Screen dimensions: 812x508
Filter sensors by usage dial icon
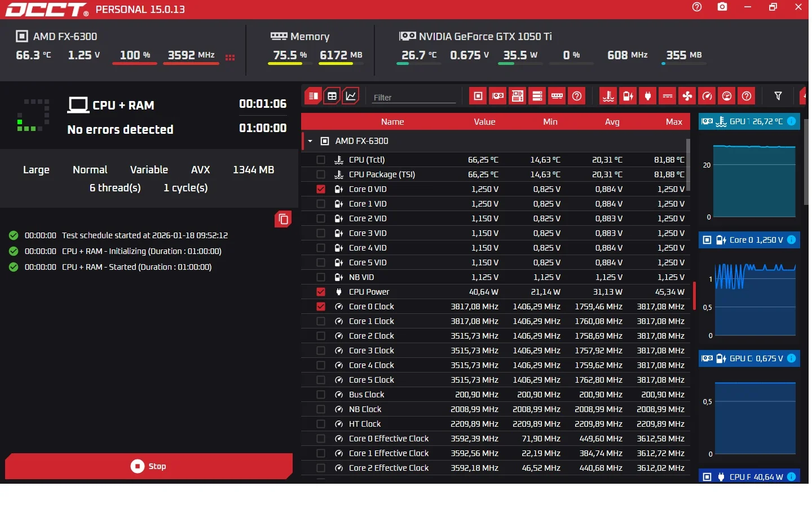click(x=727, y=96)
